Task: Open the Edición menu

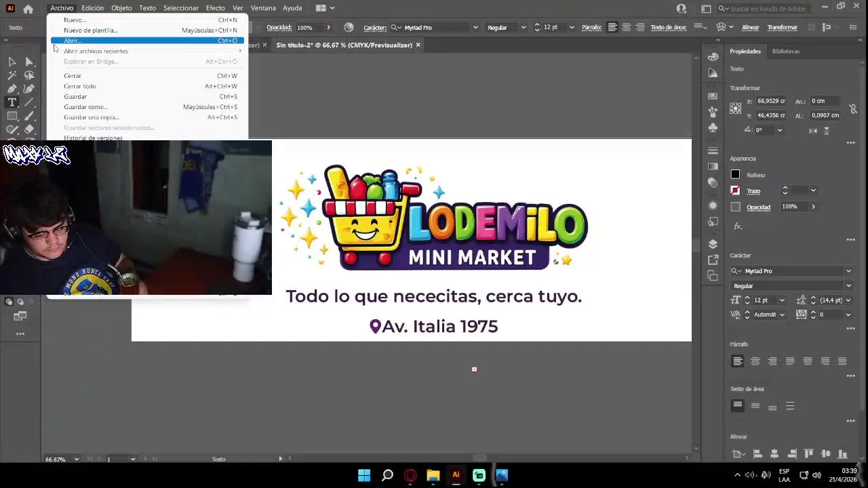Action: coord(92,8)
